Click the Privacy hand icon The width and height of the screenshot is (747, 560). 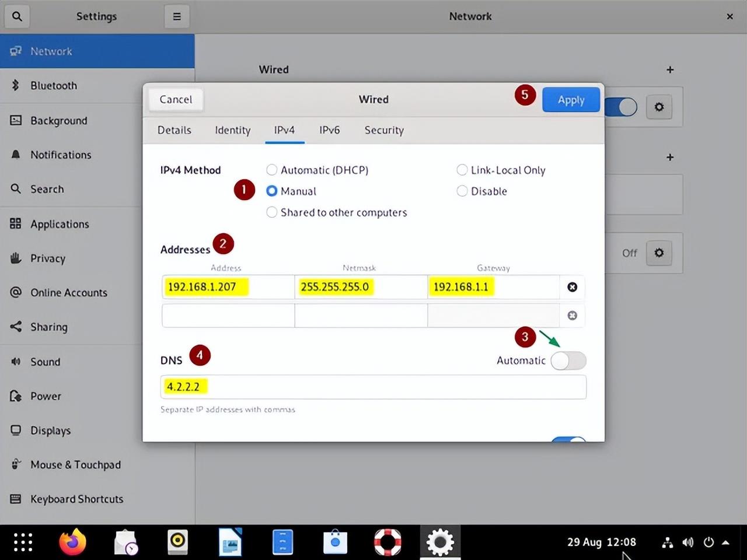[x=16, y=258]
